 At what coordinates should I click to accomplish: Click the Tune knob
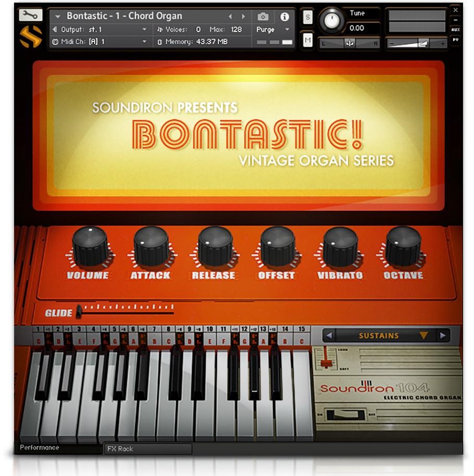pyautogui.click(x=332, y=21)
